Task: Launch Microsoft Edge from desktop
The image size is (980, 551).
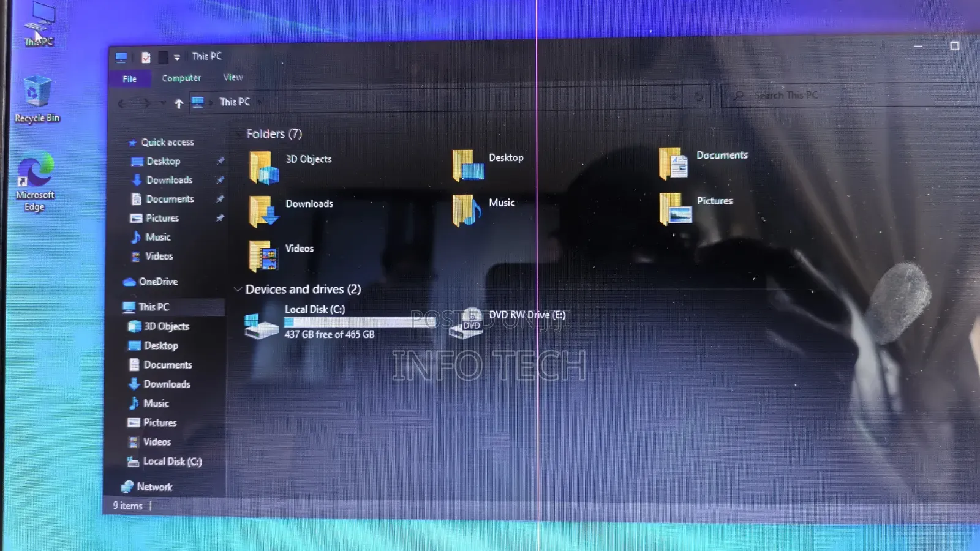Action: coord(35,182)
